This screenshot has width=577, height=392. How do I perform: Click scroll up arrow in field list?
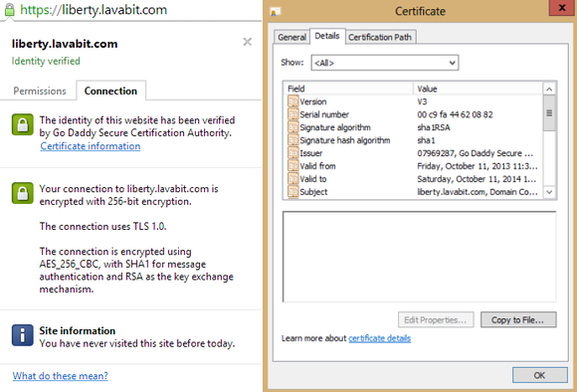pyautogui.click(x=549, y=90)
